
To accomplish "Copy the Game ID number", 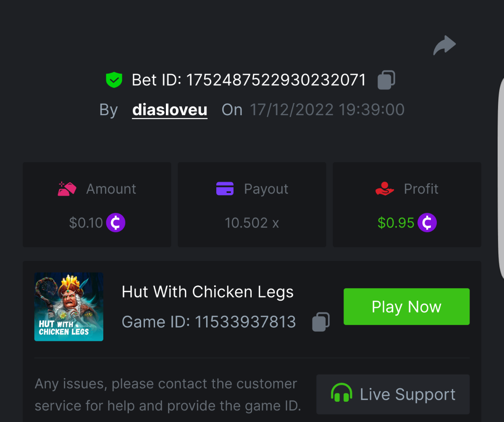I will (x=321, y=322).
